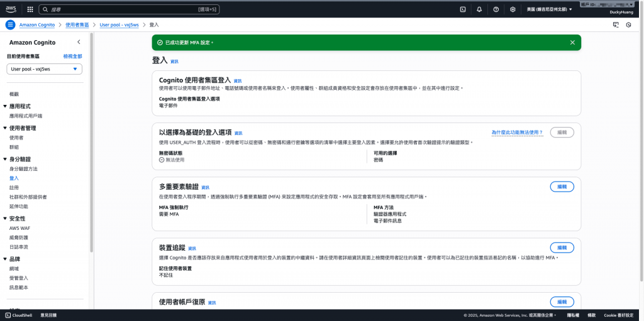Open 網域 in sidebar
Viewport: 644px width, 321px height.
(x=14, y=268)
